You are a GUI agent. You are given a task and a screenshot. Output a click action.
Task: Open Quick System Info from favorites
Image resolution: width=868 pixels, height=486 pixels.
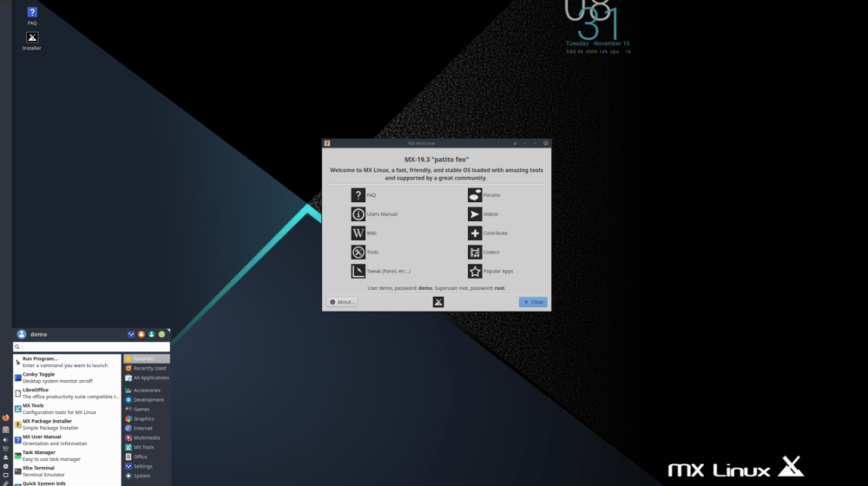pyautogui.click(x=67, y=483)
